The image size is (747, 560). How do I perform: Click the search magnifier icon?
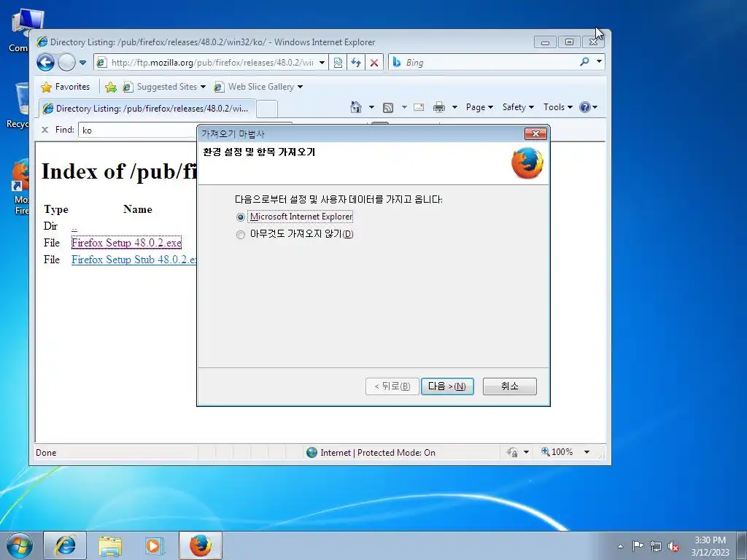tap(584, 62)
